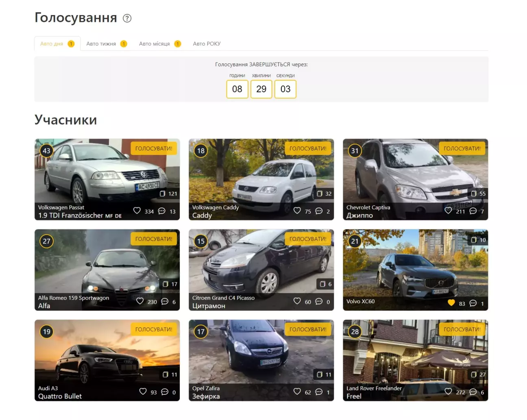
Task: Click the rank badge 43 on Passat
Action: (x=47, y=151)
